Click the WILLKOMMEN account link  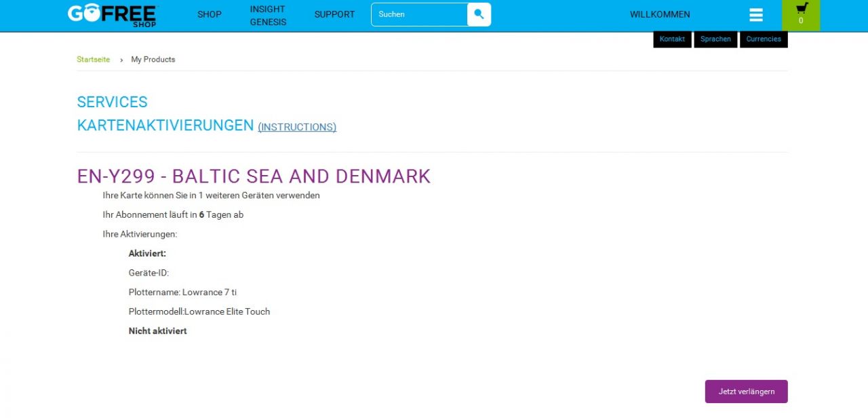tap(660, 14)
